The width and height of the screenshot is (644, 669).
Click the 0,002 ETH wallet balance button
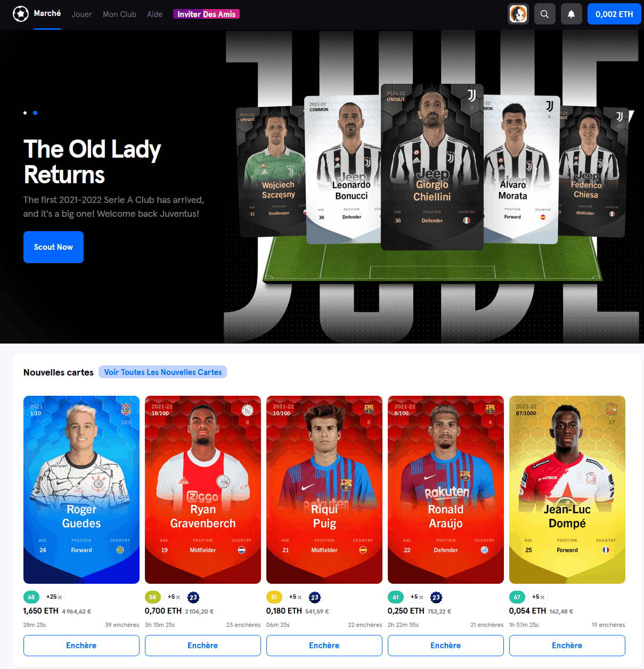pos(614,14)
